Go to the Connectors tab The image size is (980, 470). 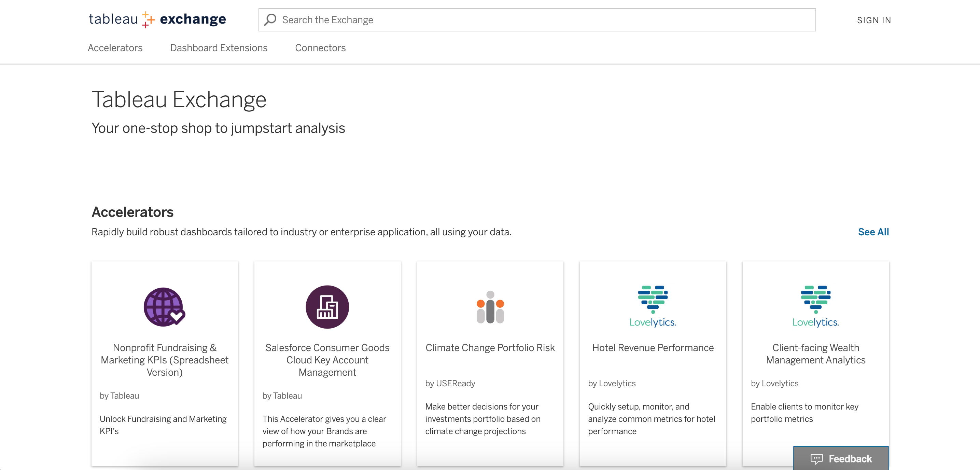tap(320, 48)
